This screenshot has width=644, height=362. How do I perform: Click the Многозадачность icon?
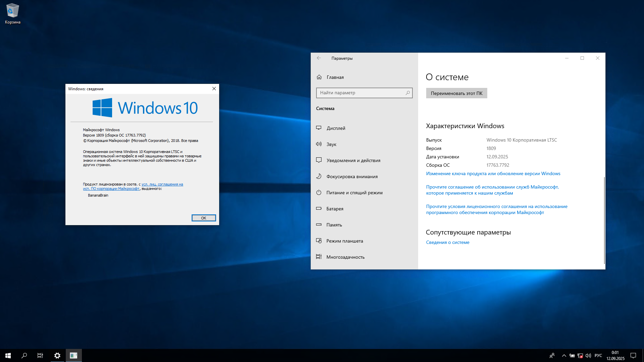tap(319, 257)
